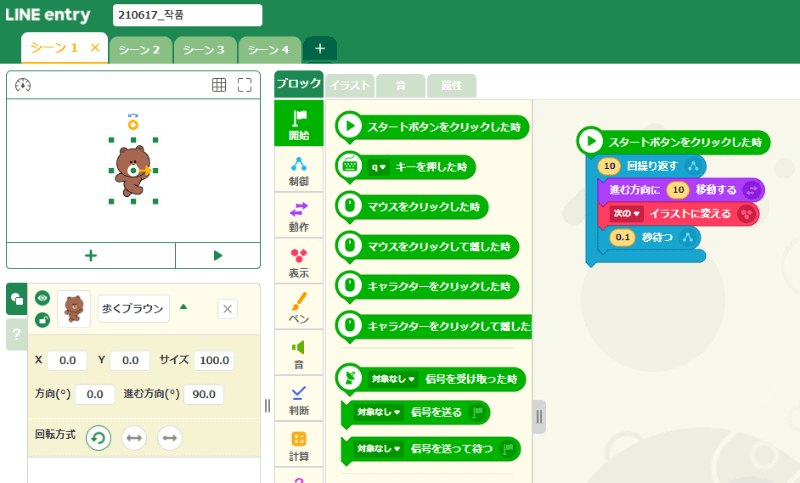Run the project with the play button
This screenshot has height=483, width=800.
pyautogui.click(x=218, y=256)
